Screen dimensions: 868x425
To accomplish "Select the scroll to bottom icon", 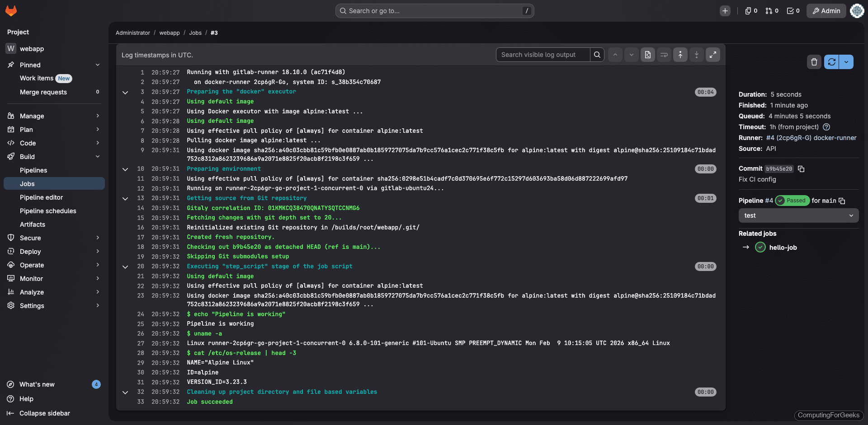I will 696,55.
